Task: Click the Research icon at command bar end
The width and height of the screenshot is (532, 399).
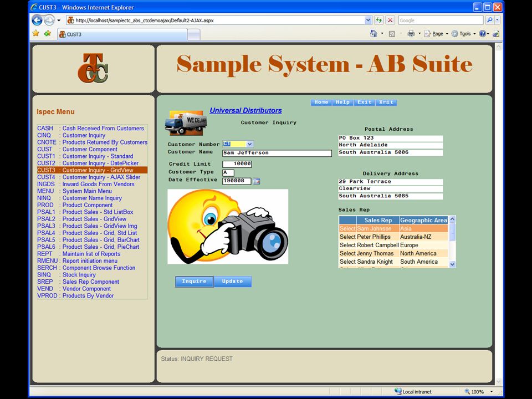Action: 495,34
